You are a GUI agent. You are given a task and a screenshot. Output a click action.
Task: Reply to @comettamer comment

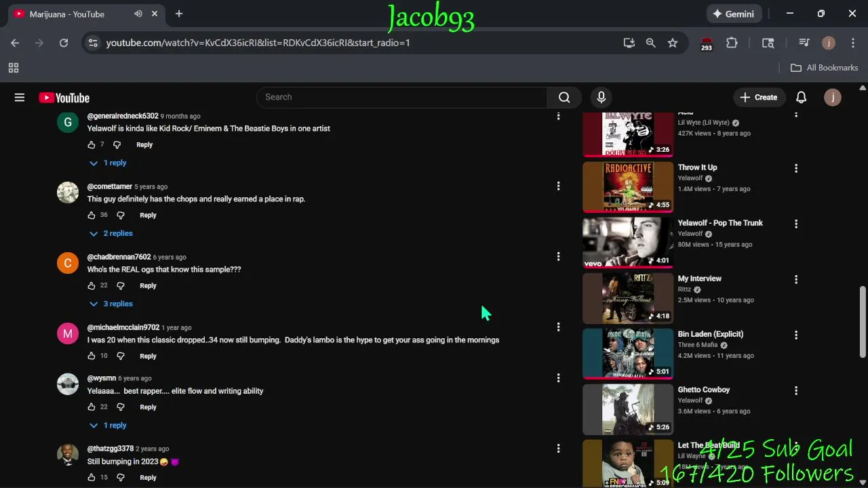(x=148, y=216)
